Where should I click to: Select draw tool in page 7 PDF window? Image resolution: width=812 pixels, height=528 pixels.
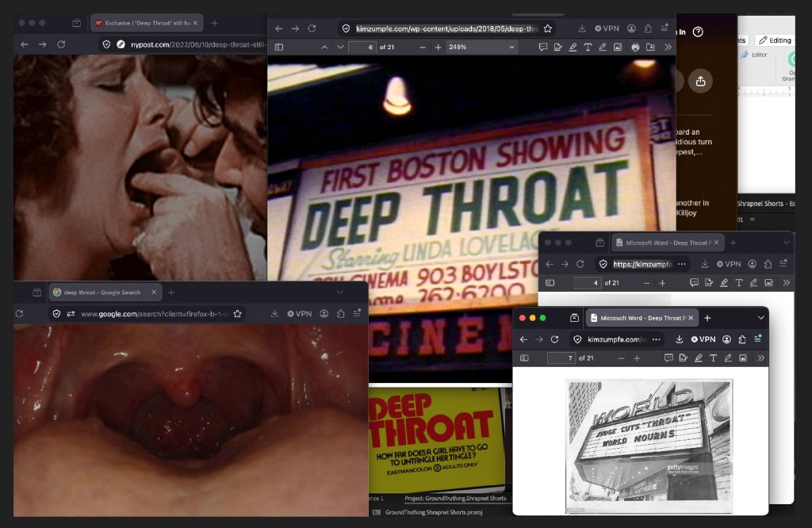pos(728,358)
